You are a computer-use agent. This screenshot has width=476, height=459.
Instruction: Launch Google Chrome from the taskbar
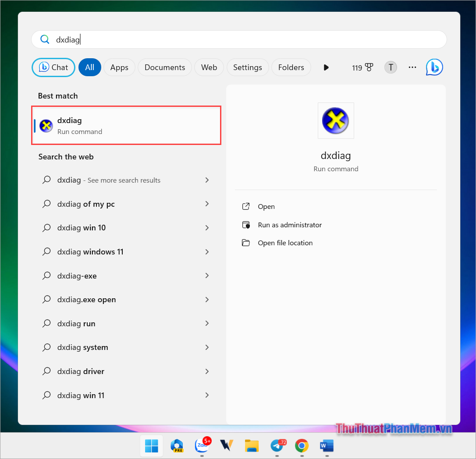pyautogui.click(x=302, y=446)
